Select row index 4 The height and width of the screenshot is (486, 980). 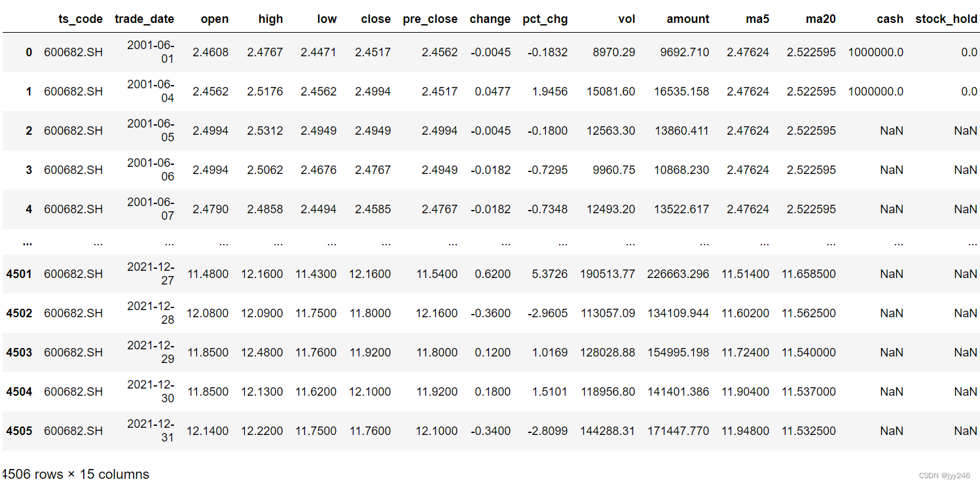[x=29, y=209]
